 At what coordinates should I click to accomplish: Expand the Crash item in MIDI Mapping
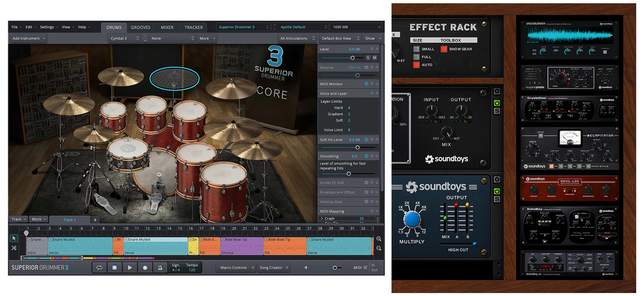coord(321,219)
